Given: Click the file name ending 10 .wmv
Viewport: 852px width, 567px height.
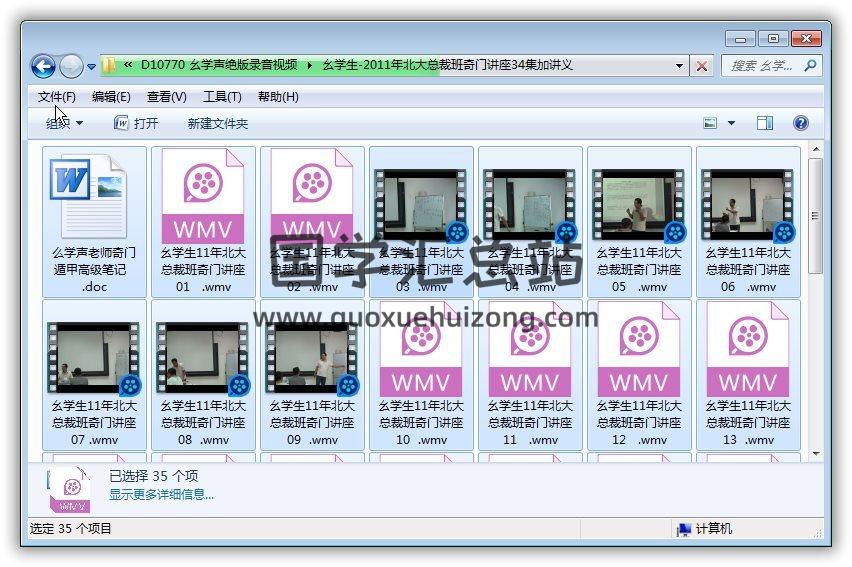Looking at the screenshot, I should 421,423.
